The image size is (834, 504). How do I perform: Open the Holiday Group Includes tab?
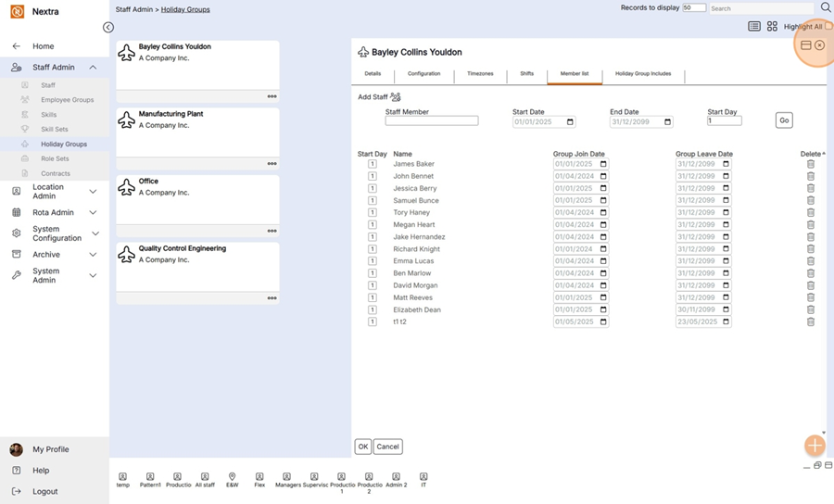[x=643, y=74]
